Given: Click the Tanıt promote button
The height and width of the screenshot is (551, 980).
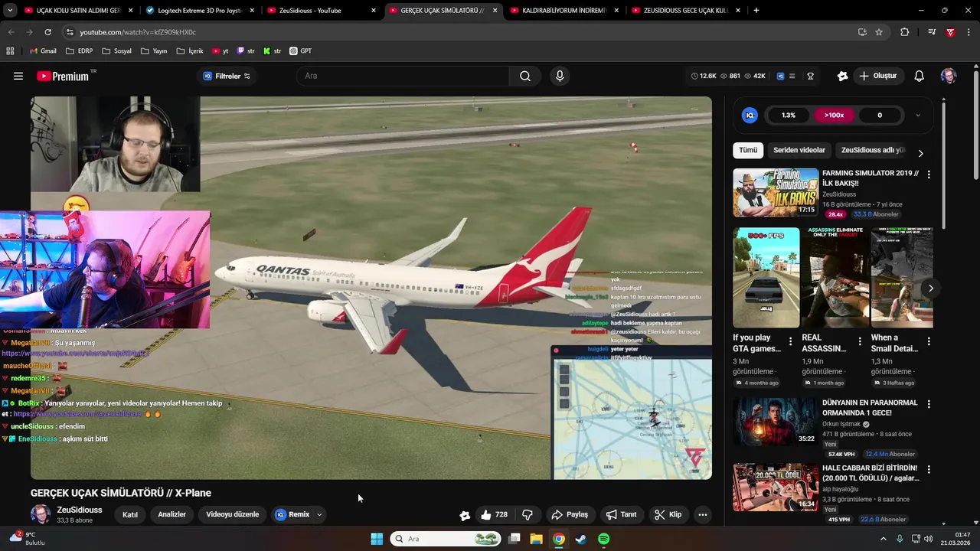Looking at the screenshot, I should [x=621, y=514].
